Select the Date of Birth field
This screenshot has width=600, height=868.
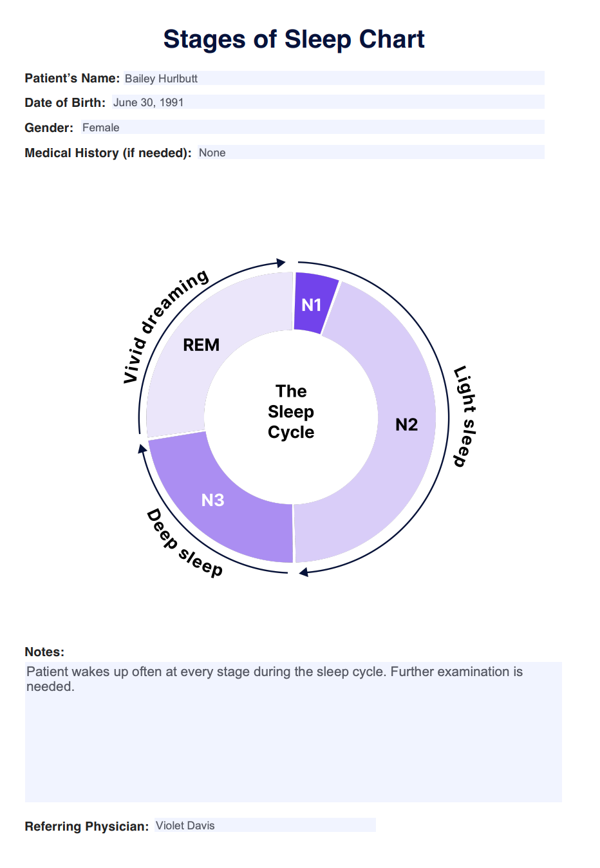pyautogui.click(x=328, y=102)
